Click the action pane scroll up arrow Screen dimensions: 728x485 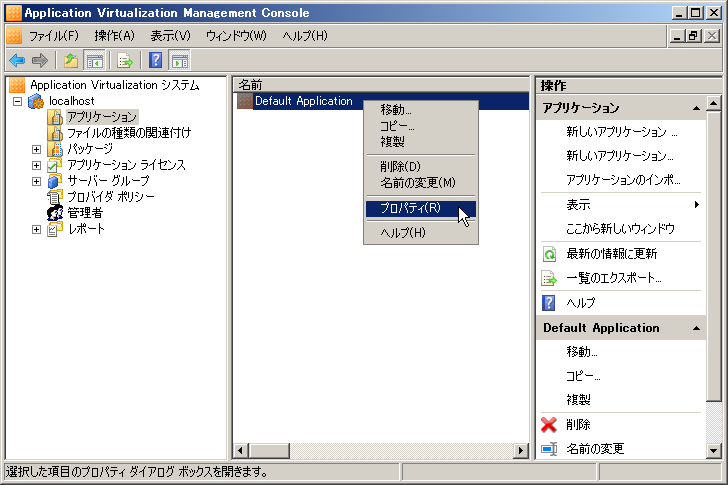(713, 103)
